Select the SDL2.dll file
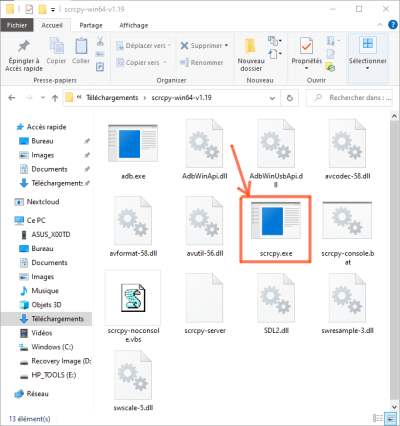 [276, 303]
